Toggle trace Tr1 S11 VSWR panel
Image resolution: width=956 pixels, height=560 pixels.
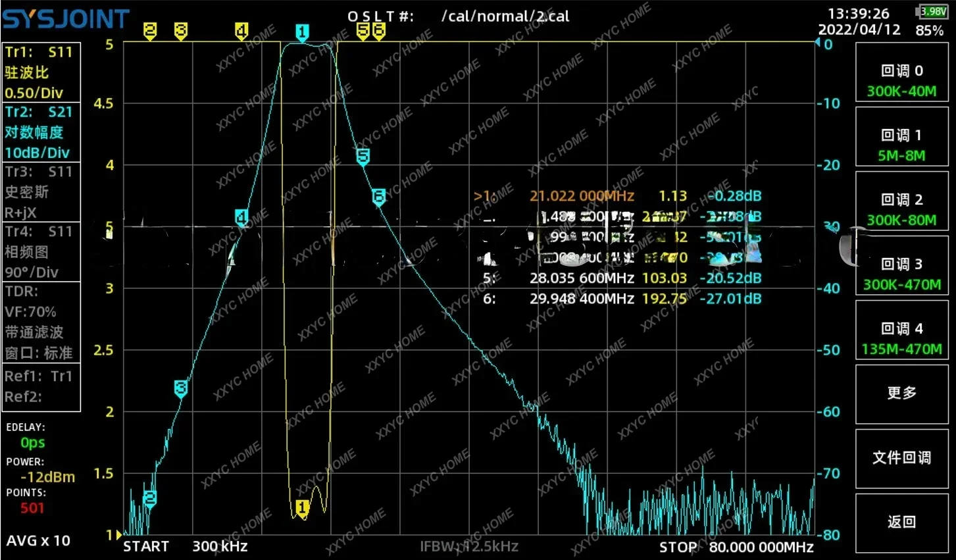point(41,72)
